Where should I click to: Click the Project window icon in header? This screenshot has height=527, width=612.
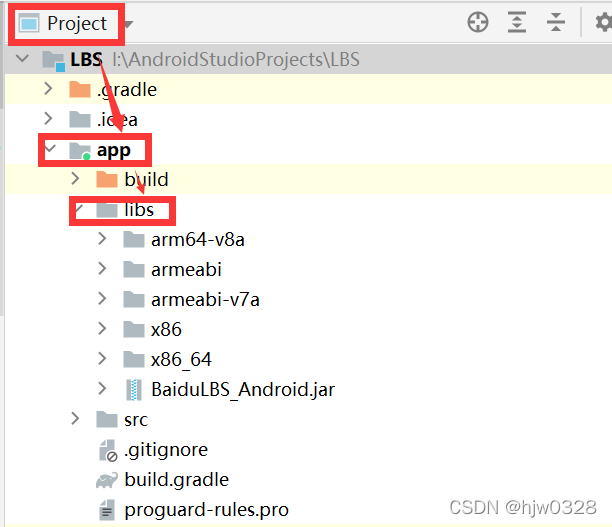(29, 23)
